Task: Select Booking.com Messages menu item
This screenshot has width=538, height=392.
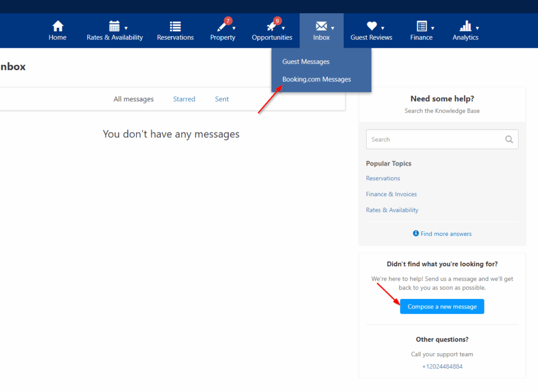Action: 316,79
